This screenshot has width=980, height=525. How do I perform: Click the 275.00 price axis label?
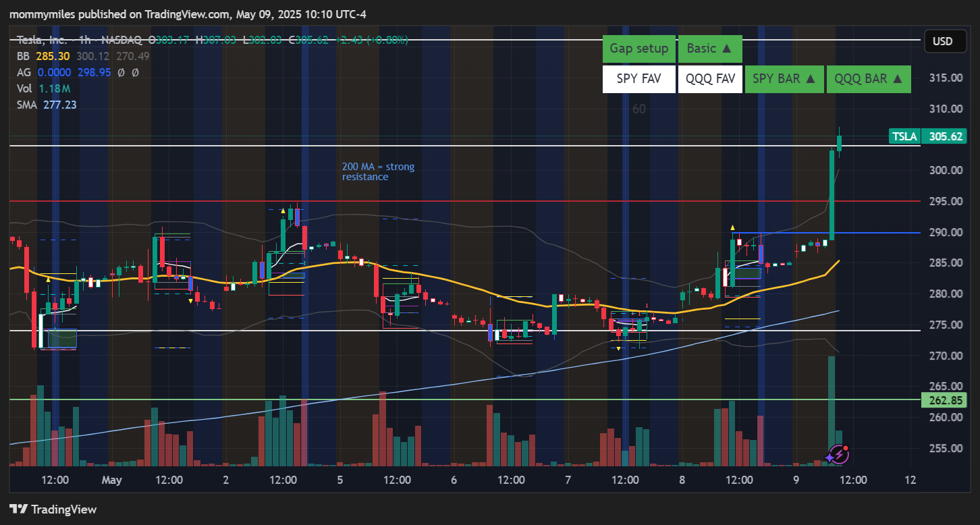click(946, 325)
